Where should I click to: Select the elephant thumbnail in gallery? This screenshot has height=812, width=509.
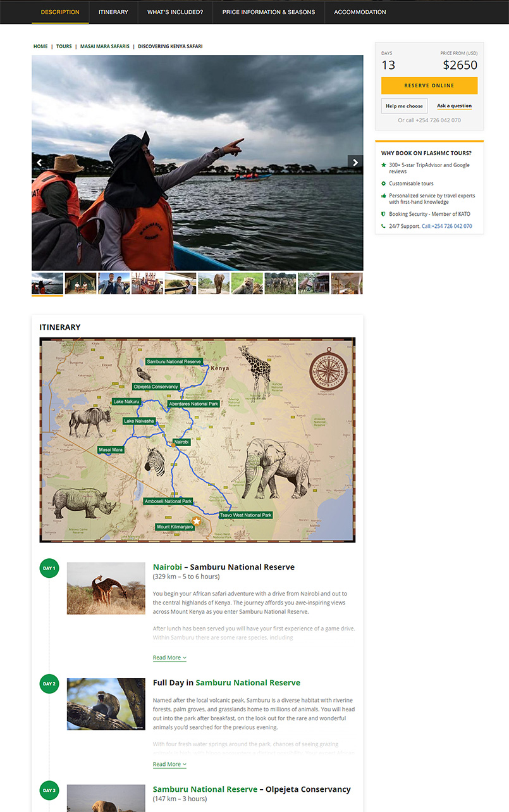(214, 284)
